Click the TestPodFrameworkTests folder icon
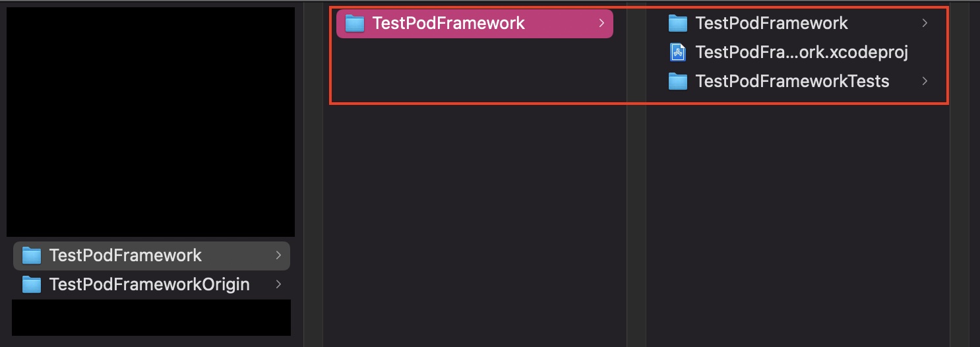 [x=678, y=81]
